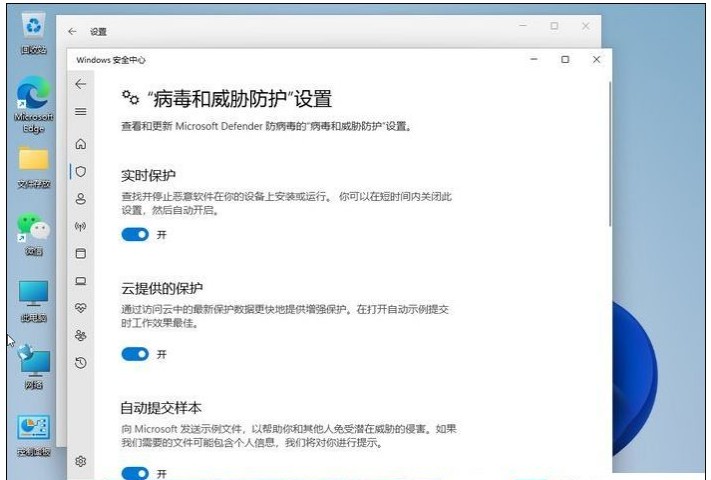
Task: Click the 自动提交样本 heading
Action: pyautogui.click(x=161, y=408)
